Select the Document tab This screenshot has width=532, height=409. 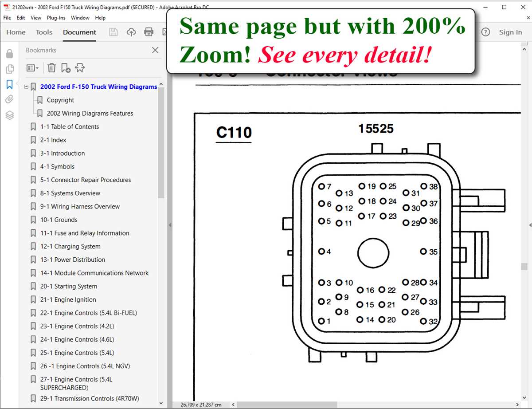pos(79,32)
